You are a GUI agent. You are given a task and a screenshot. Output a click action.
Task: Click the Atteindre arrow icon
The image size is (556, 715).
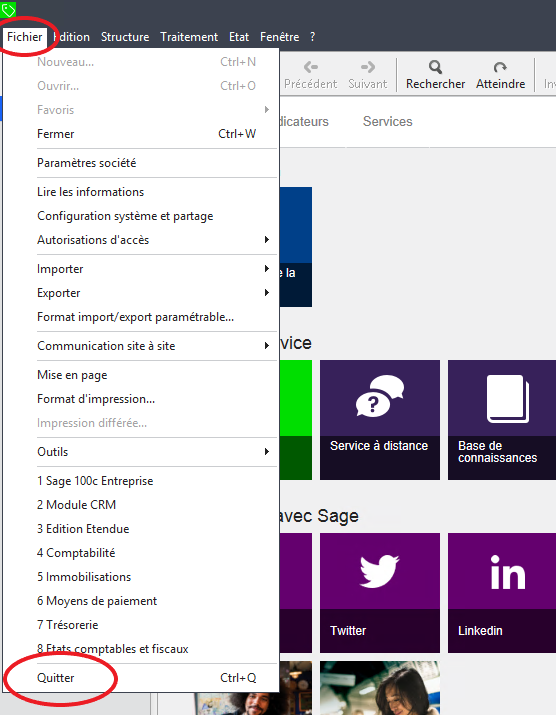500,67
